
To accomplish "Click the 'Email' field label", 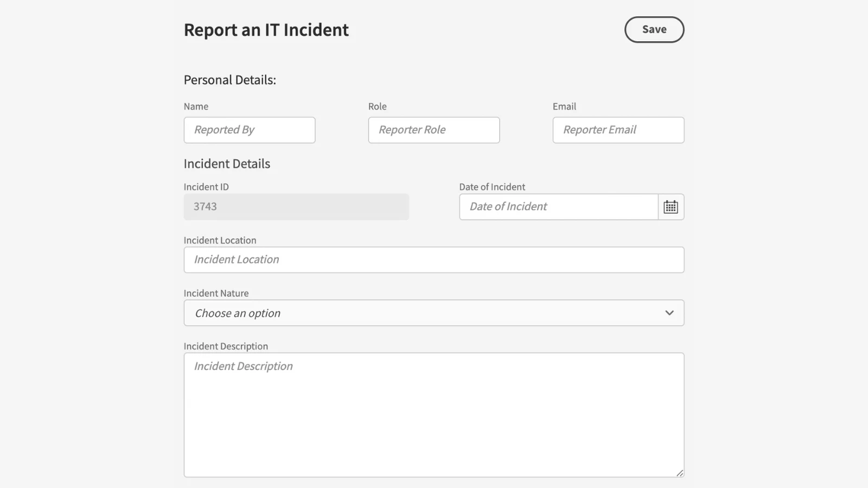I will coord(564,107).
